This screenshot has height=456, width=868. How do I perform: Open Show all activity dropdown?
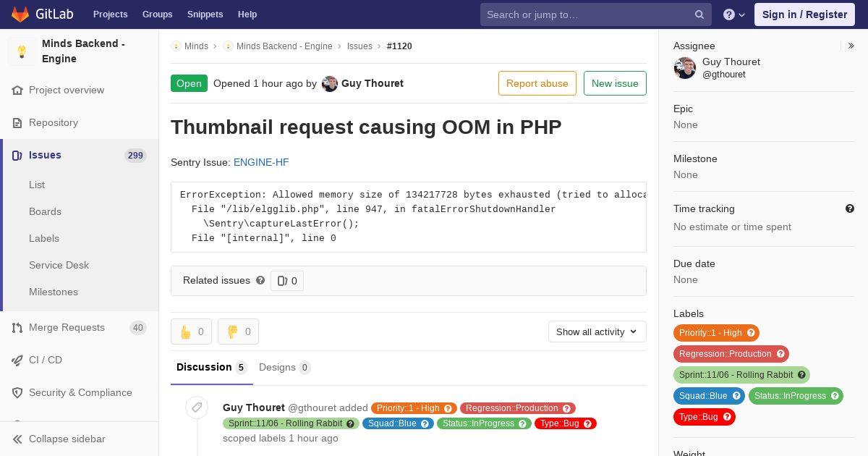point(597,332)
